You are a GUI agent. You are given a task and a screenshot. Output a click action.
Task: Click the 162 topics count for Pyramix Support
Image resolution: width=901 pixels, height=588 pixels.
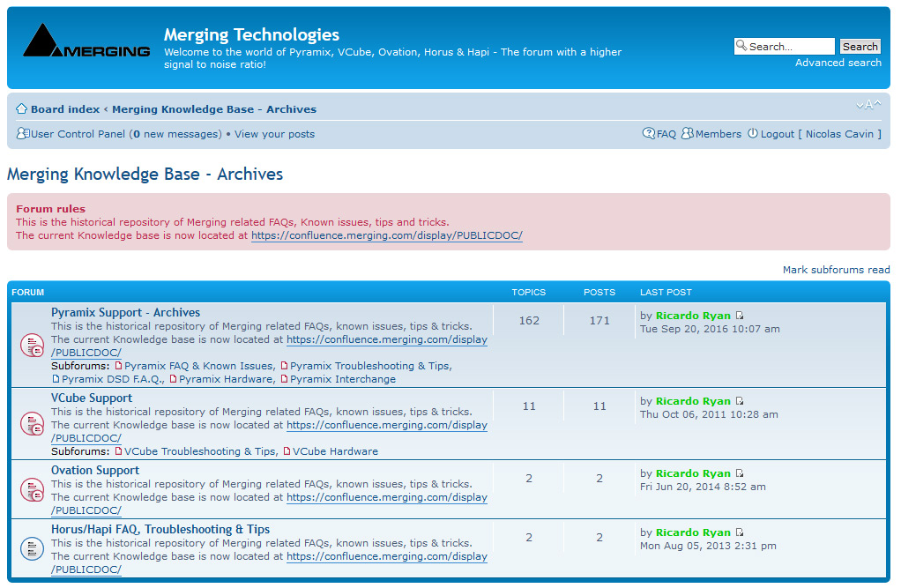(529, 321)
